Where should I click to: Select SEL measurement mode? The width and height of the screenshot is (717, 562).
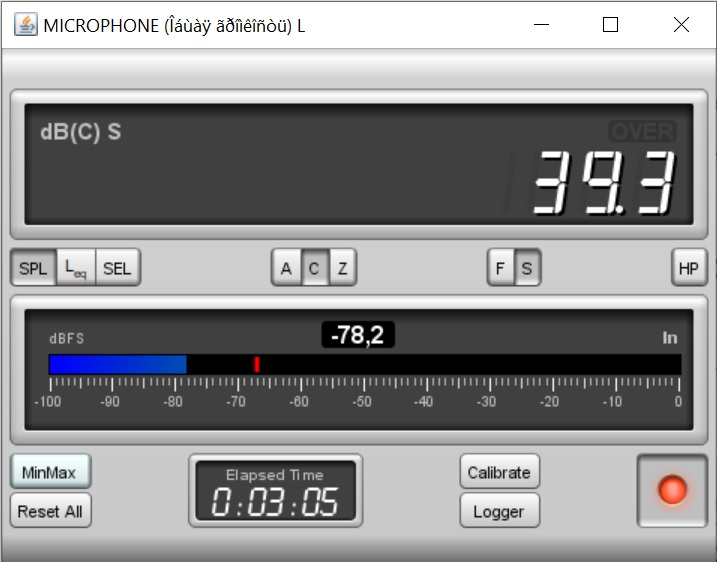click(117, 268)
